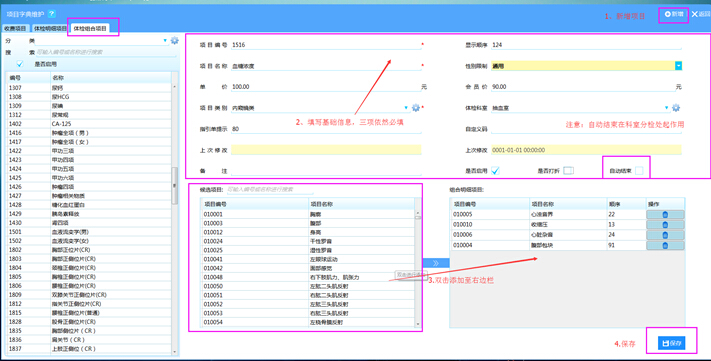The height and width of the screenshot is (361, 711).
Task: Select row 1501 in the left list
Action: click(x=89, y=232)
